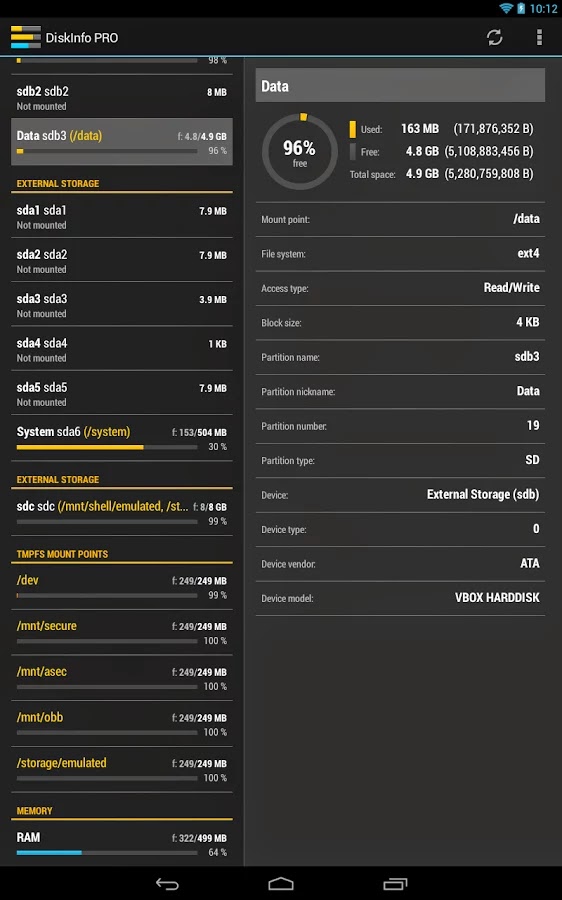Image resolution: width=562 pixels, height=900 pixels.
Task: Select the sda1 not mounted partition
Action: pos(122,217)
